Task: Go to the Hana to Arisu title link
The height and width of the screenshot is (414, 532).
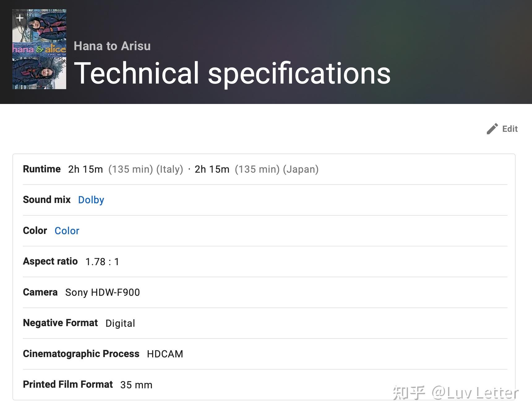Action: (112, 46)
